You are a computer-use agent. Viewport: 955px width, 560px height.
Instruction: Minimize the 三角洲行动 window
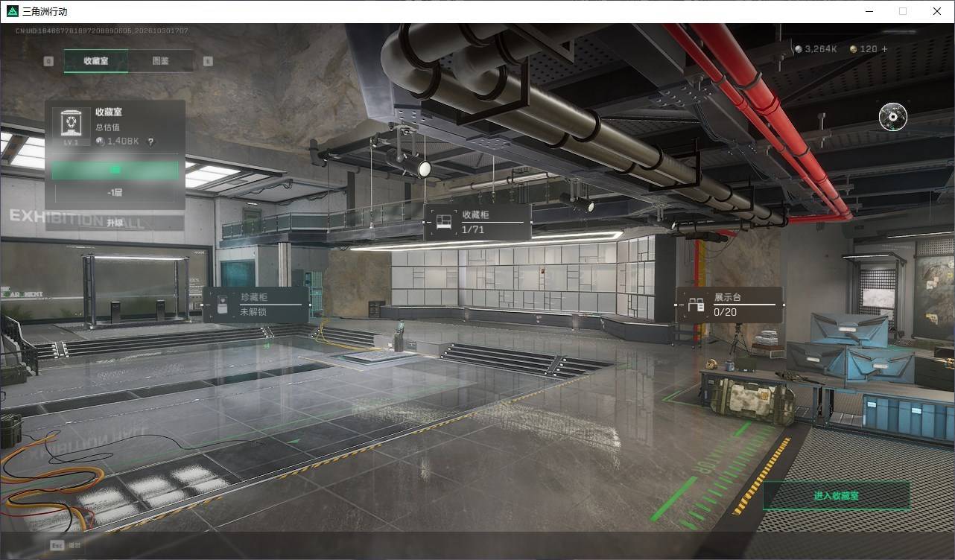click(x=869, y=11)
